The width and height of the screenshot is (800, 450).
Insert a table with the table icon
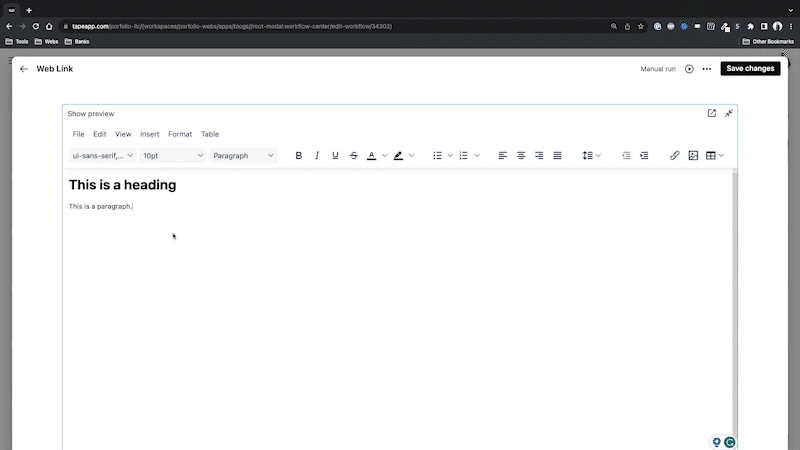pyautogui.click(x=711, y=156)
